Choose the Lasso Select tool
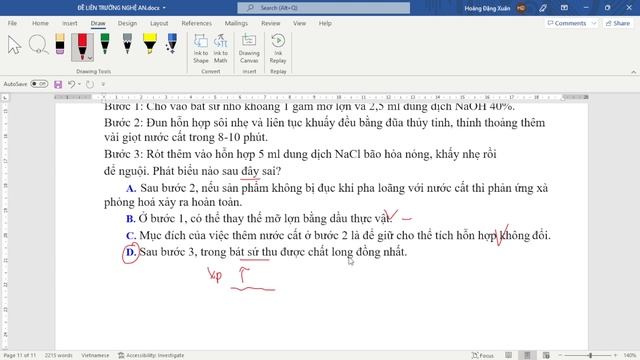The width and height of the screenshot is (640, 360). click(38, 45)
